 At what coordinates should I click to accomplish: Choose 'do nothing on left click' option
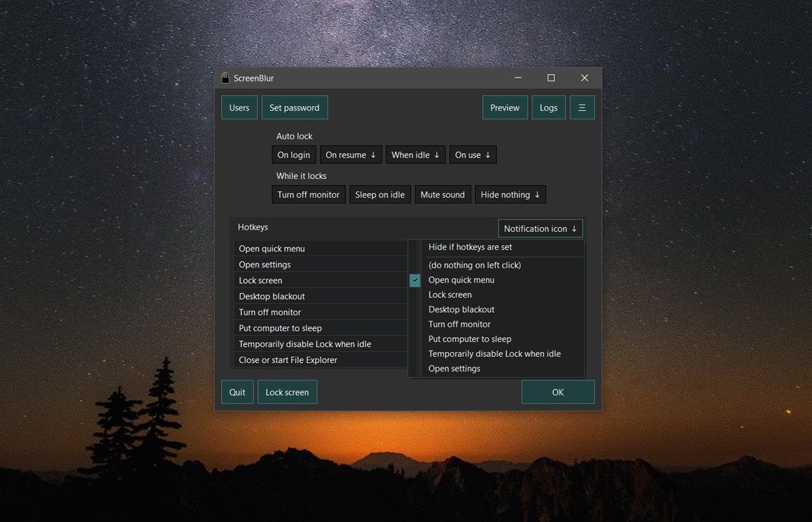point(475,265)
